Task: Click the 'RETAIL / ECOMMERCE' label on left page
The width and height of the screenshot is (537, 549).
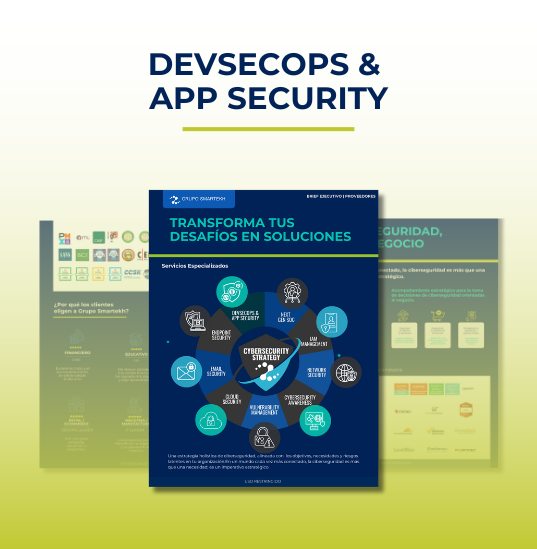Action: click(76, 422)
